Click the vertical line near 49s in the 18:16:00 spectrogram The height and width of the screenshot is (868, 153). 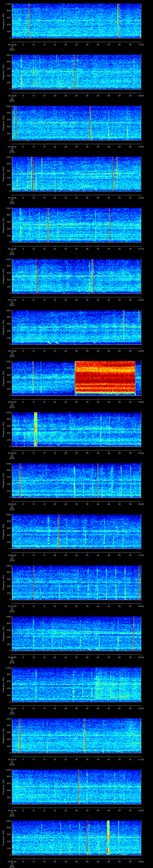[x=118, y=20]
